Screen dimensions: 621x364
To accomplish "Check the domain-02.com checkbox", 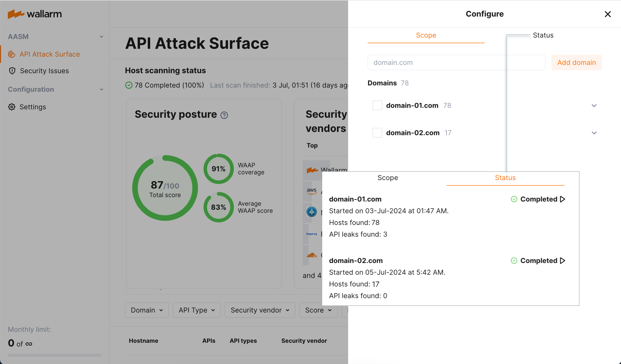I will (x=377, y=133).
